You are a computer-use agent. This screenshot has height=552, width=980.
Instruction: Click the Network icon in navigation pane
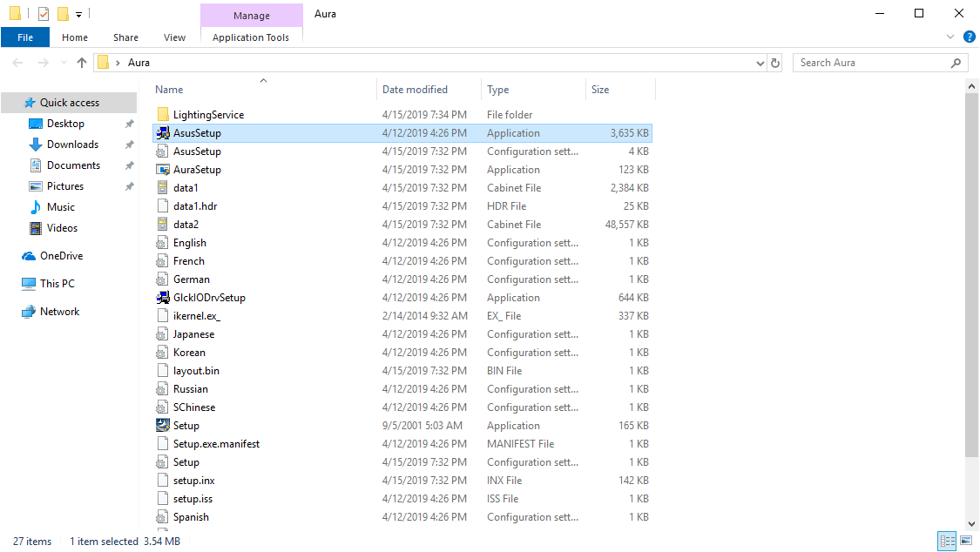[x=29, y=312]
